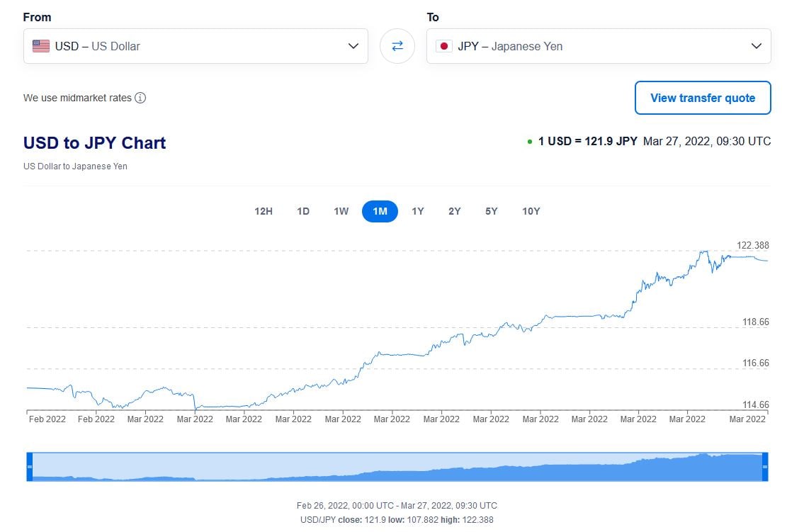
Task: Expand the From currency dropdown chevron
Action: (353, 46)
